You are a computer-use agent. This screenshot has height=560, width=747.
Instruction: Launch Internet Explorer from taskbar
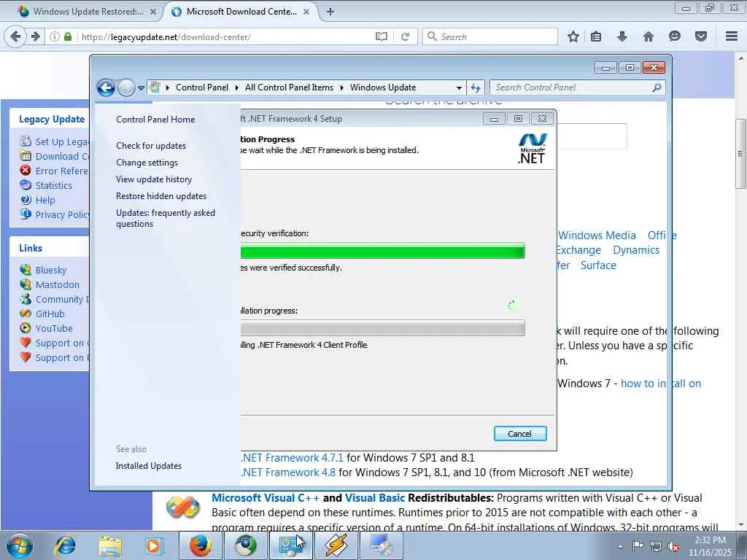tap(65, 545)
